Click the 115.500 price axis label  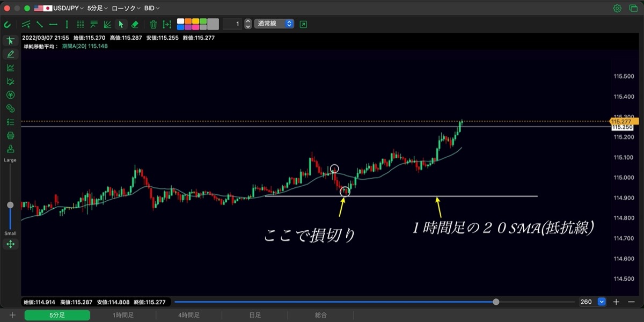tap(623, 76)
